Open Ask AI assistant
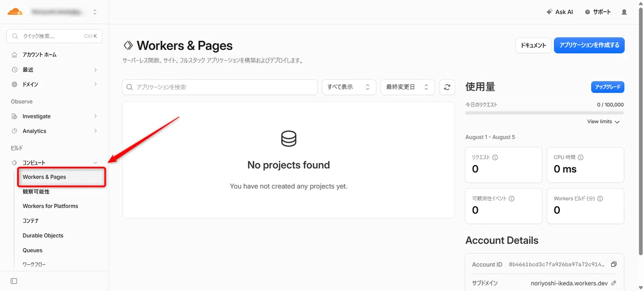The image size is (644, 291). click(x=559, y=12)
